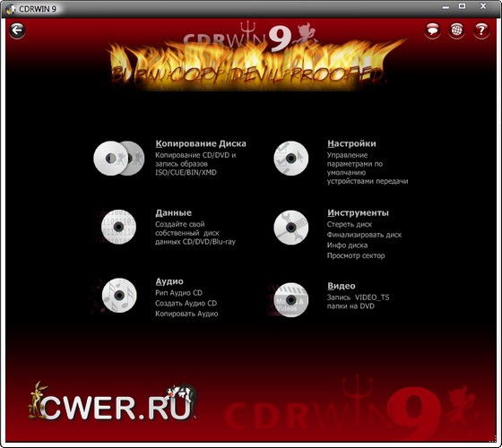The image size is (502, 448).
Task: Click the back arrow icon
Action: (17, 30)
